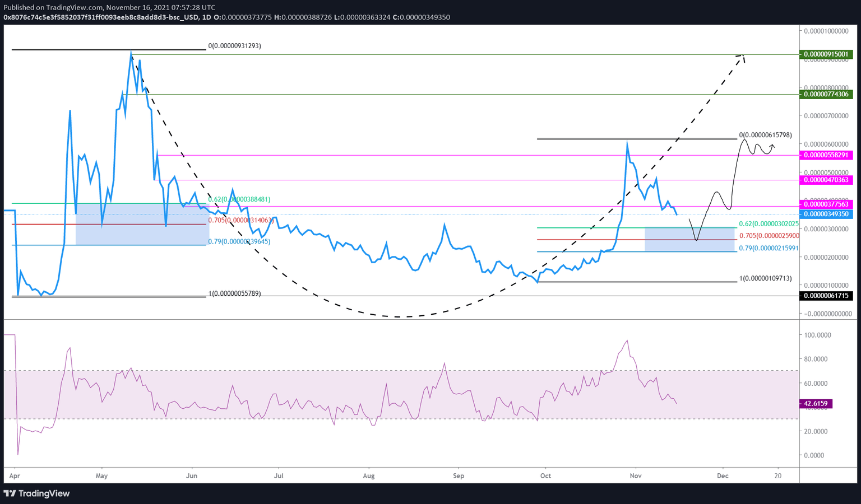Screen dimensions: 861x504
Task: Click the Aug label on time axis
Action: pos(368,476)
